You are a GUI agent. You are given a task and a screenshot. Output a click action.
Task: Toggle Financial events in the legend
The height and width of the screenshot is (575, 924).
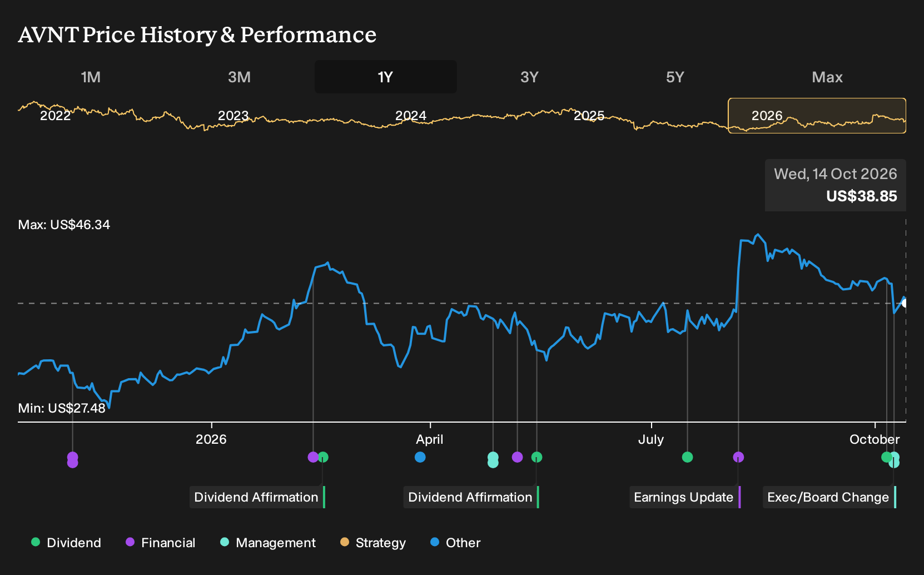click(x=161, y=543)
